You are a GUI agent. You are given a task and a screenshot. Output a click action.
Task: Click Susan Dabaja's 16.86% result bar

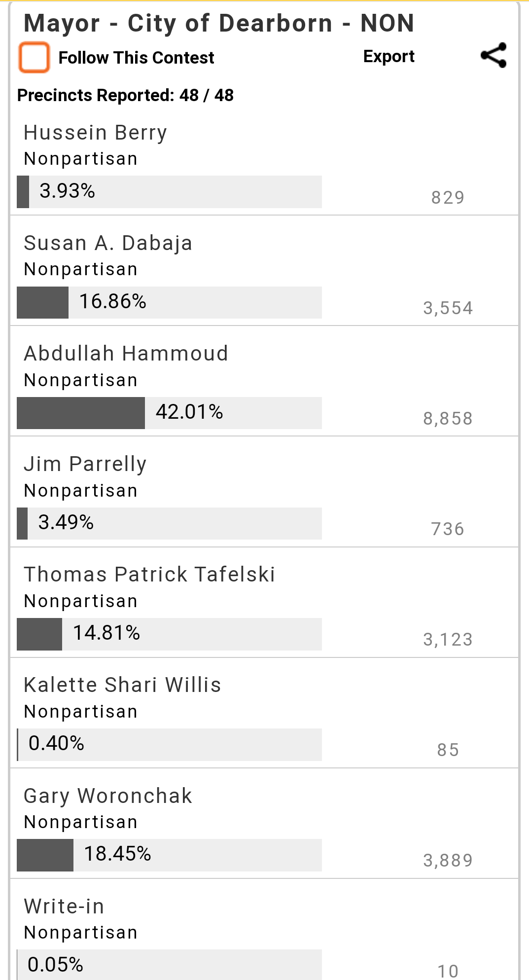(x=169, y=302)
